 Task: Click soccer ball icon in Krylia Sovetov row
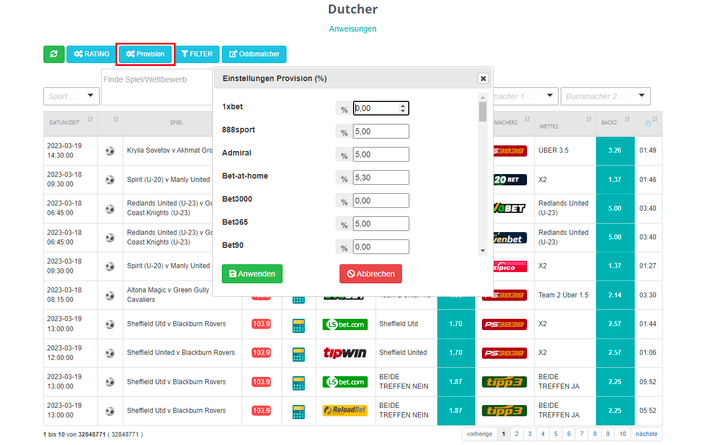(x=110, y=151)
